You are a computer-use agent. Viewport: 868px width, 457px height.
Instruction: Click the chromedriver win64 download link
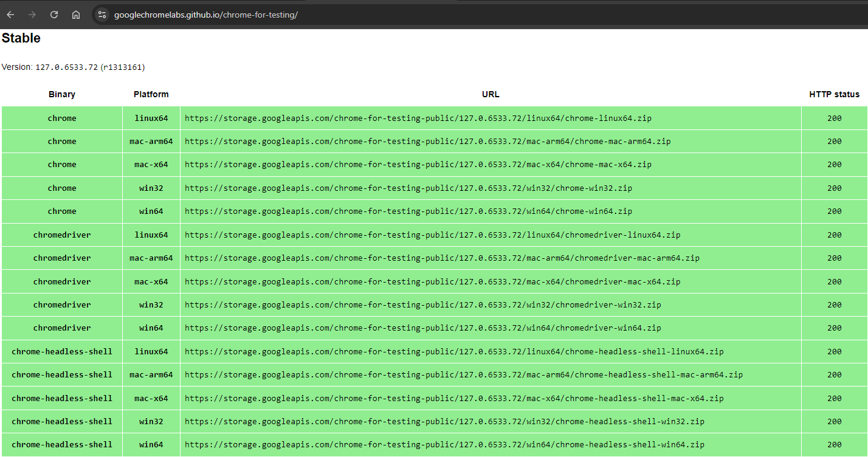click(x=423, y=328)
